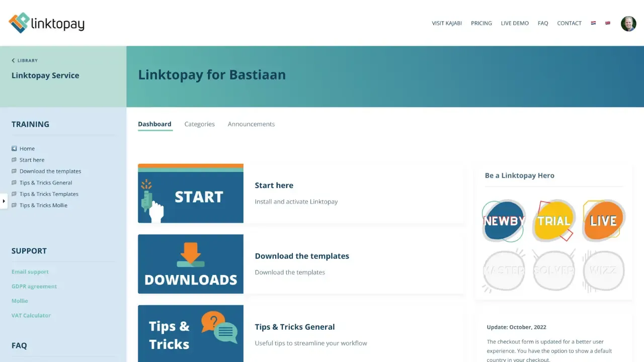Click the 'Update: October, 2022' heading
Viewport: 644px width, 362px height.
coord(517,327)
